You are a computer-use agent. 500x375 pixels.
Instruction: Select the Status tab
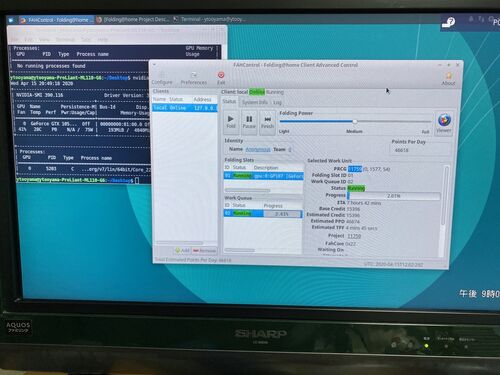coord(229,101)
